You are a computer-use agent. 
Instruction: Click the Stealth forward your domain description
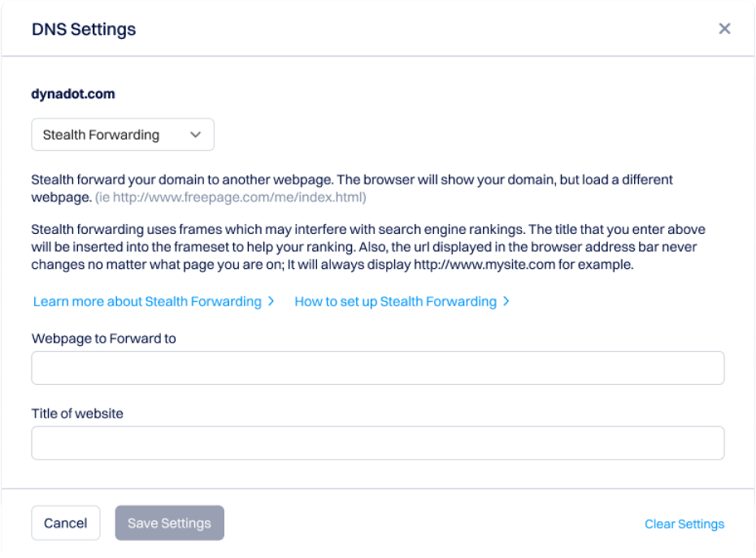351,180
